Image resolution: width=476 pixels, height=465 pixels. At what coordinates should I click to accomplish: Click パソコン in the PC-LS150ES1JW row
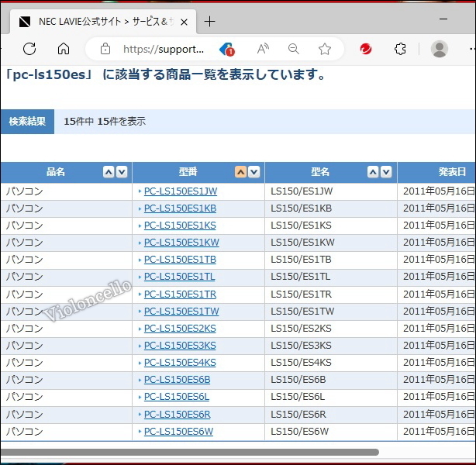[25, 191]
